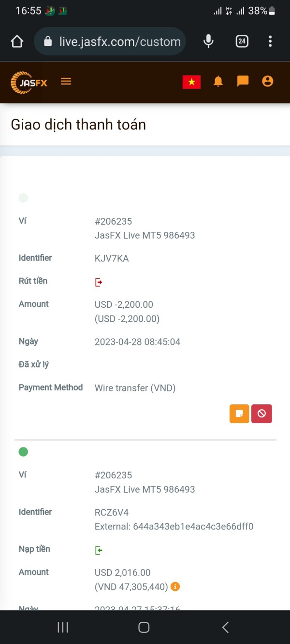Open the browser tab switcher showing 24
Viewport: 290px width, 644px height.
[x=242, y=42]
